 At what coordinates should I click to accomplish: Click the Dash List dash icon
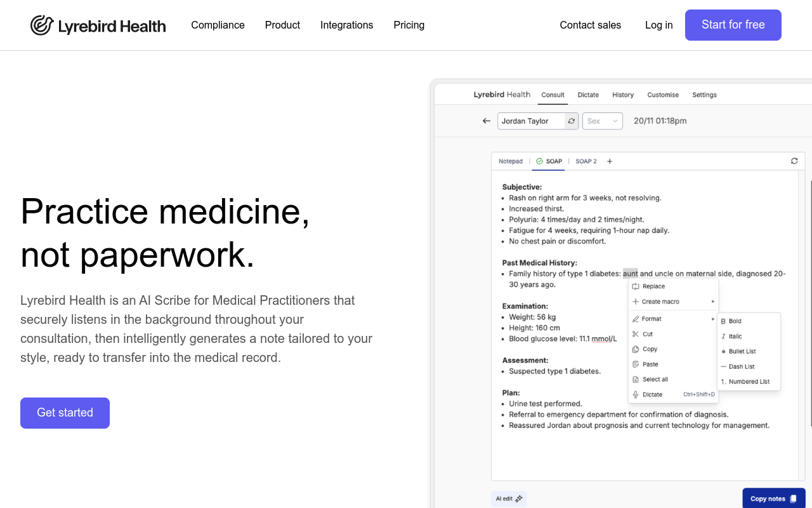[x=723, y=366]
